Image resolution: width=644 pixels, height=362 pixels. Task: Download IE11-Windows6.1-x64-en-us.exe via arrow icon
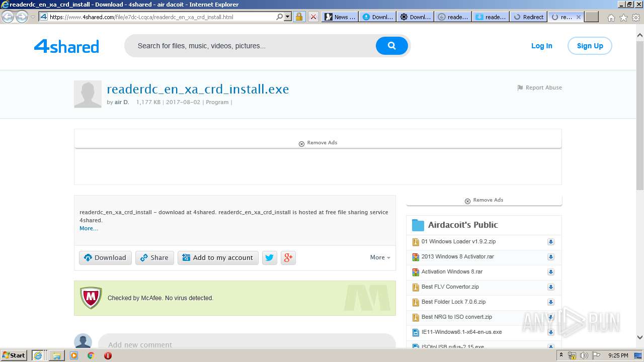point(551,332)
